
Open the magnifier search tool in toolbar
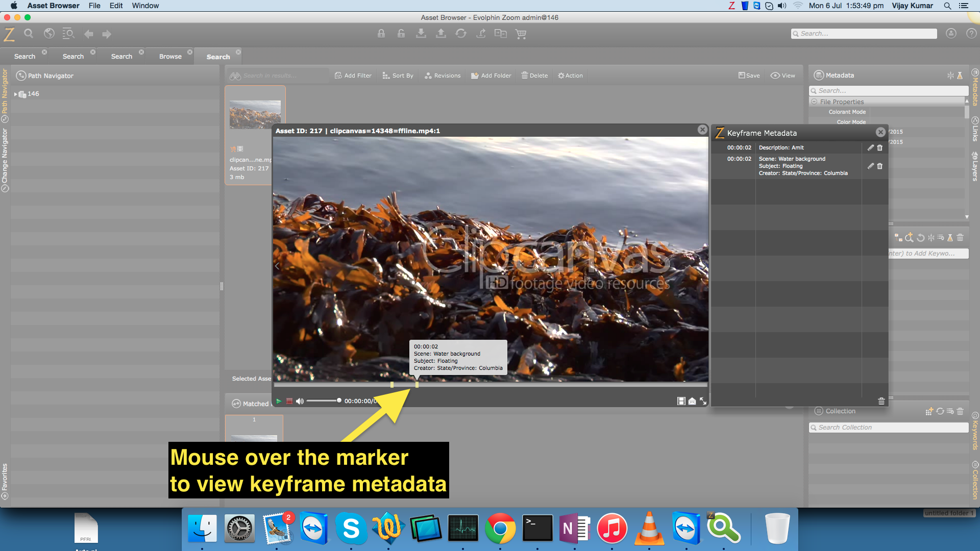pos(29,34)
